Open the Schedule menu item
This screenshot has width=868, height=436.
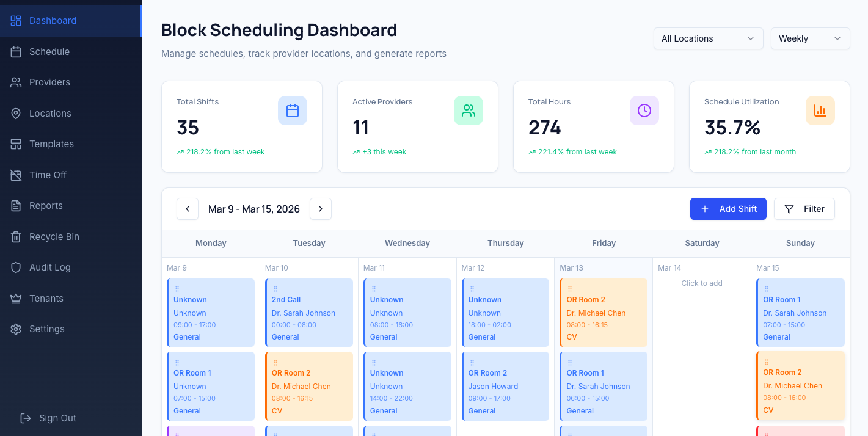click(71, 52)
